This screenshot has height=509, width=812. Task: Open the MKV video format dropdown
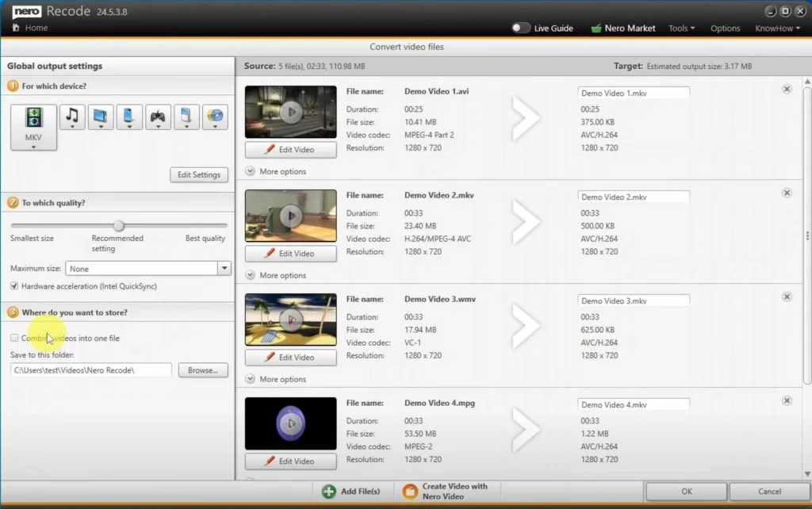coord(33,127)
